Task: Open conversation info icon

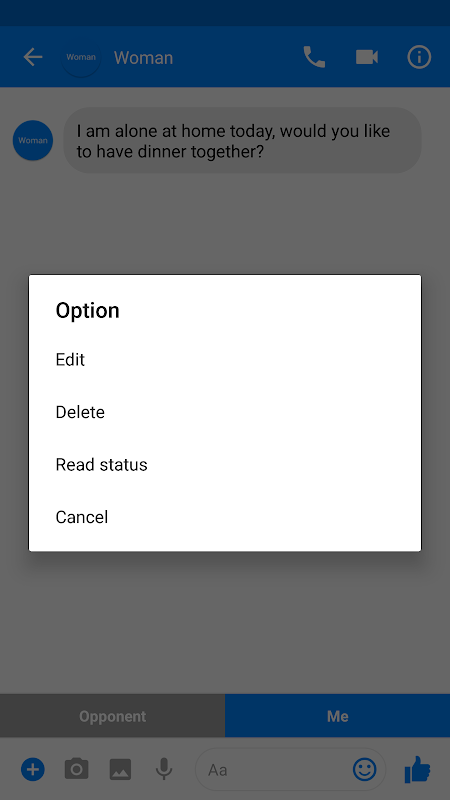Action: click(419, 57)
